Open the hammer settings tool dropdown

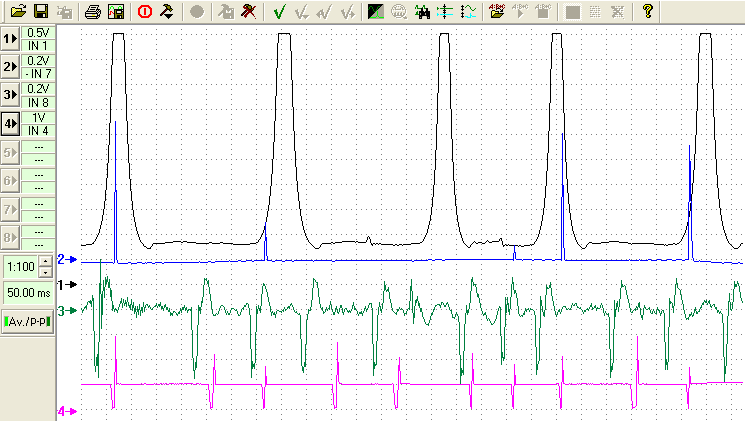(x=167, y=11)
